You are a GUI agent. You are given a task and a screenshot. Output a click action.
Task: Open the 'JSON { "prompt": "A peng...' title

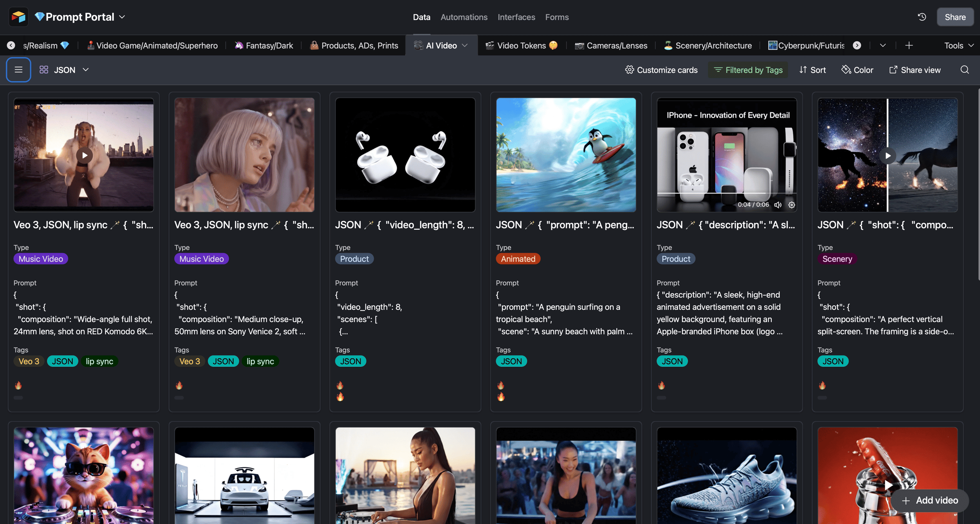tap(565, 225)
